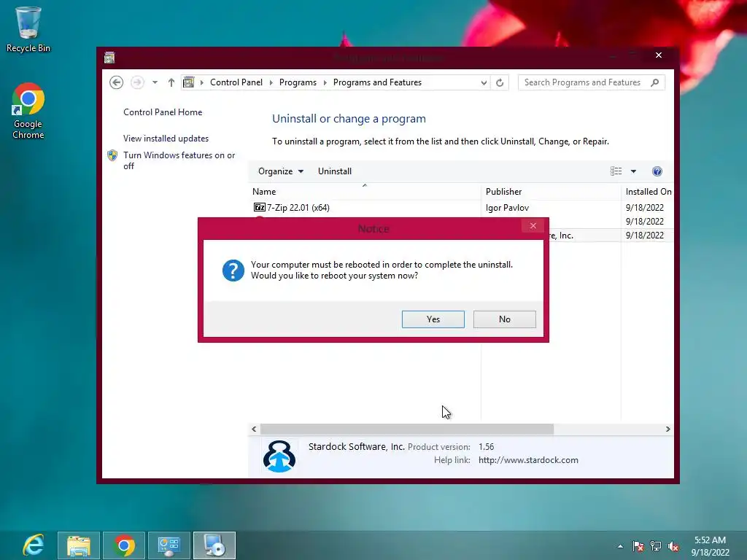Click the muted volume tray icon

click(673, 546)
